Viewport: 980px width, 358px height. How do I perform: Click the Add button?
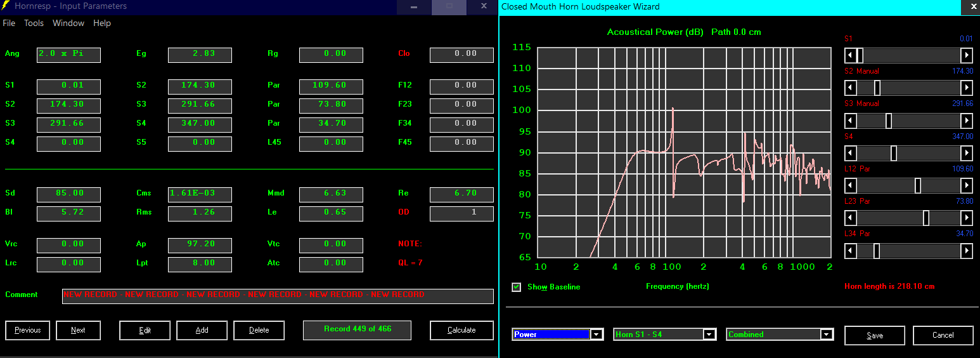tap(202, 330)
